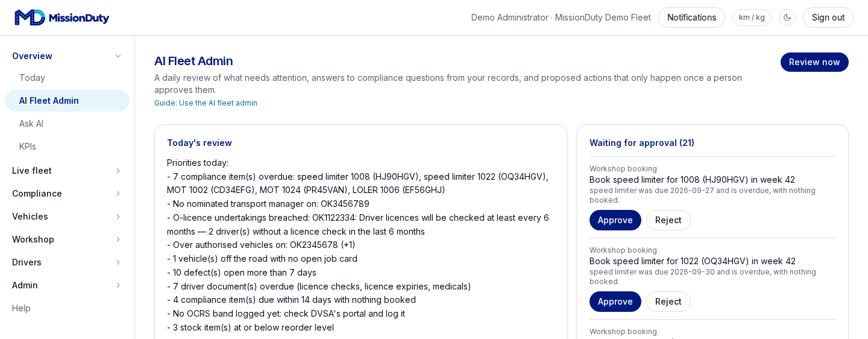Click the MissionDuty logo
Image resolution: width=868 pixels, height=339 pixels.
click(62, 17)
